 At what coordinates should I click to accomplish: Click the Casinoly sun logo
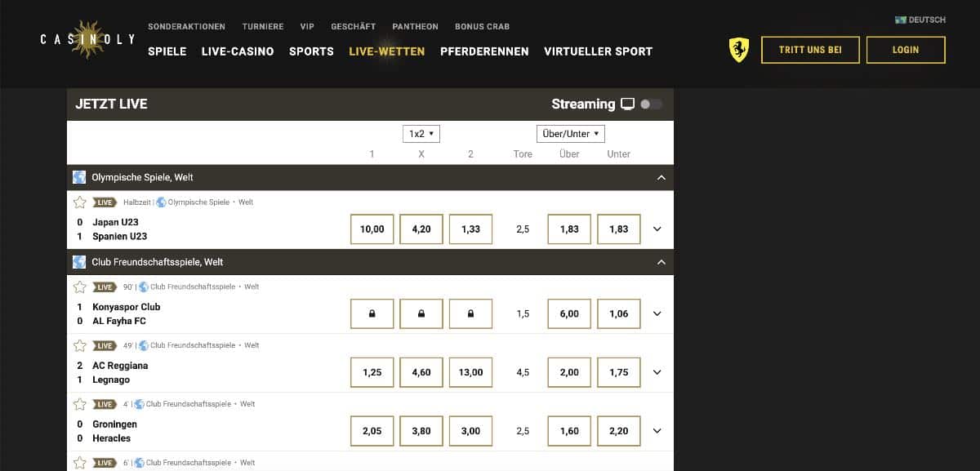(x=87, y=39)
